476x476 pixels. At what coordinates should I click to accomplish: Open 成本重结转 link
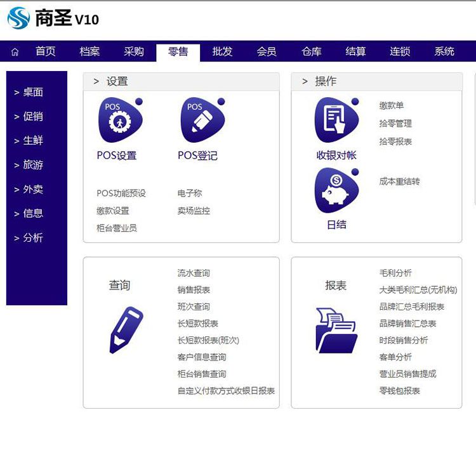(x=399, y=182)
